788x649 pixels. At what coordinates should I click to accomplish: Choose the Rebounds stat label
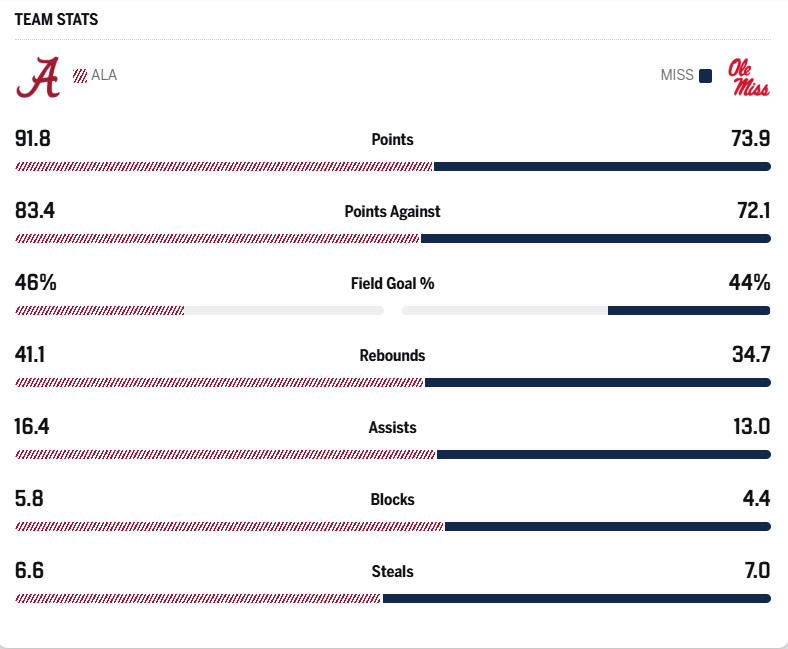tap(392, 356)
